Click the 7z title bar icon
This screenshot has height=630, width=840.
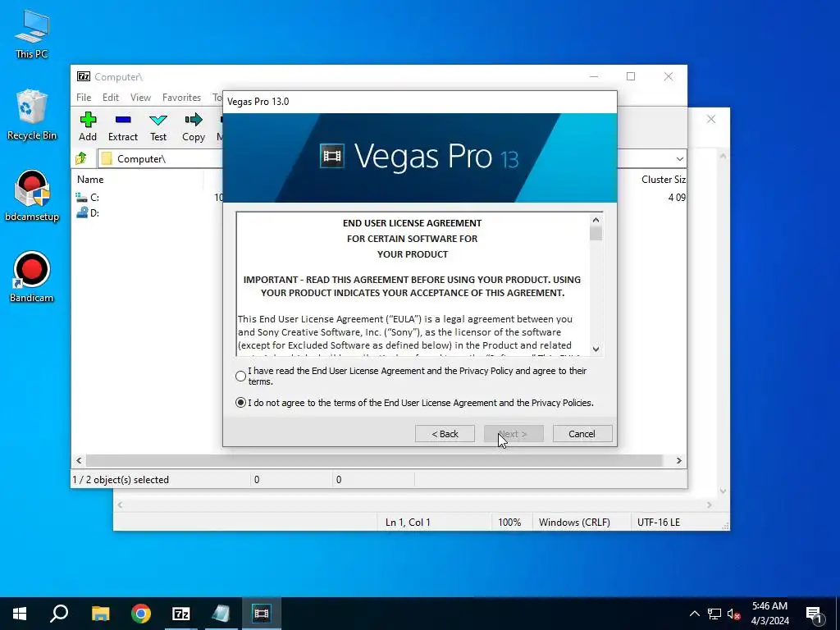point(84,76)
